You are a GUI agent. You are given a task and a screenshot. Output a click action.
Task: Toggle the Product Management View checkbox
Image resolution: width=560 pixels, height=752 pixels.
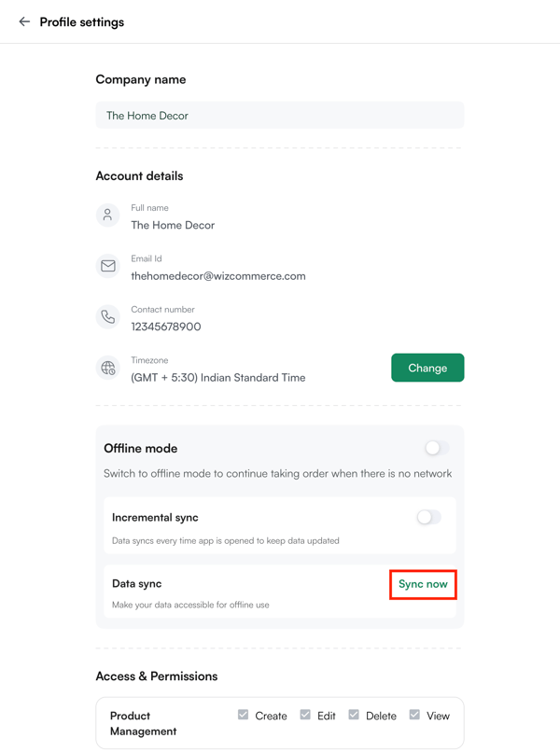[414, 715]
